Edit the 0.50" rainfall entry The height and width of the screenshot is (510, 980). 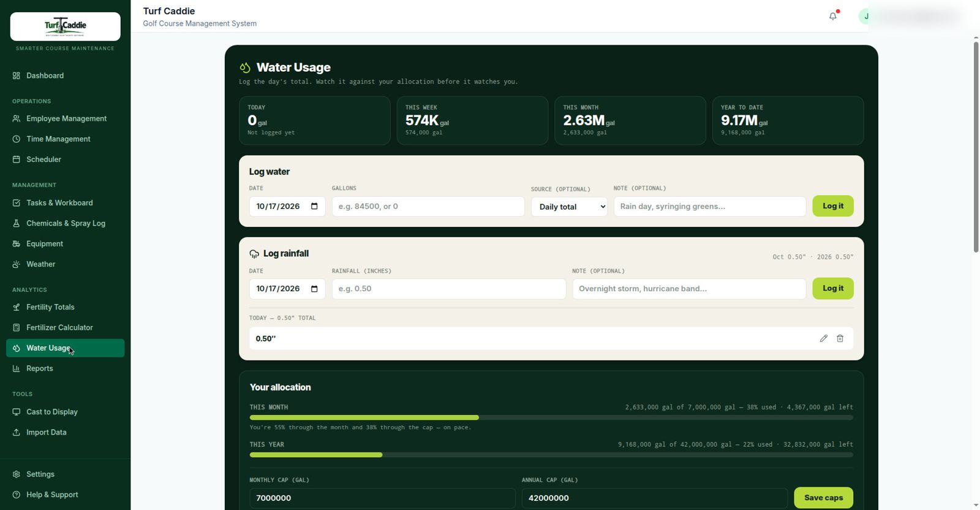(x=823, y=338)
